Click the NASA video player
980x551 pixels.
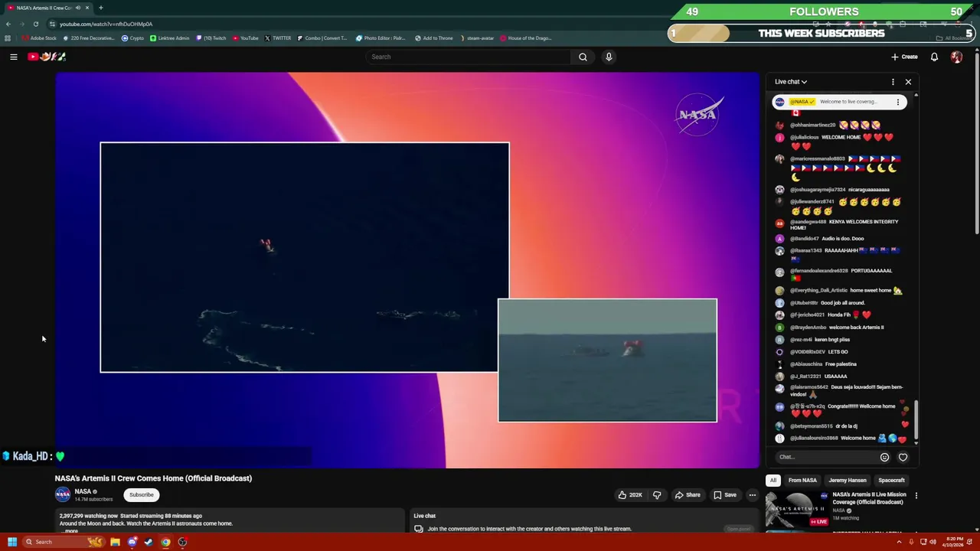click(x=407, y=269)
